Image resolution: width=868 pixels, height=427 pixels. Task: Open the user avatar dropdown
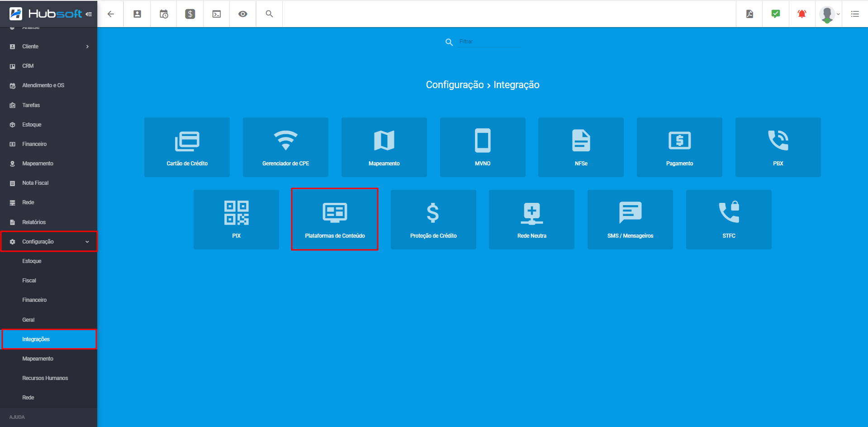[829, 14]
